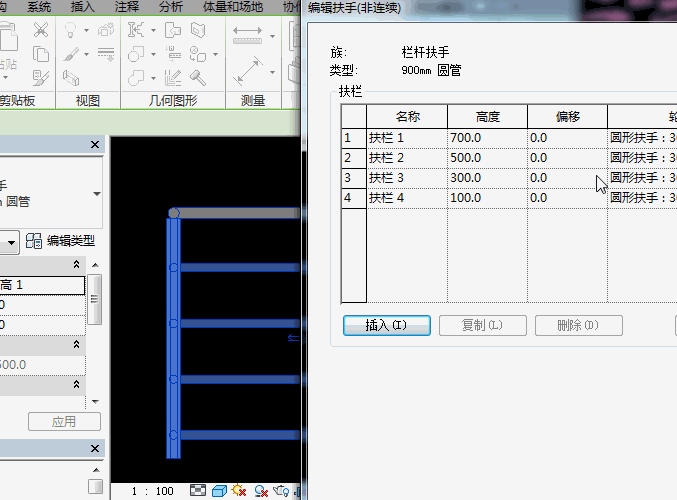Viewport: 677px width, 500px height.
Task: Click the Properties scrollbar down arrow
Action: tap(96, 402)
